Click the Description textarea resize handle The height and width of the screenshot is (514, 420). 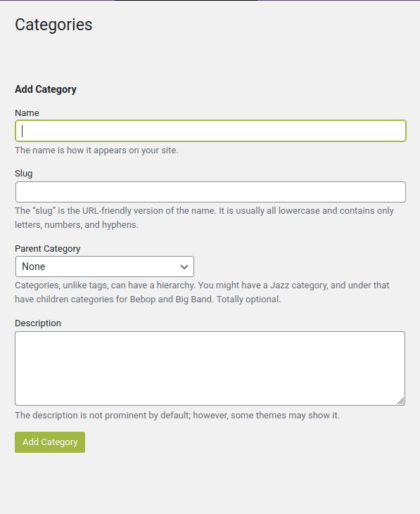click(x=401, y=401)
